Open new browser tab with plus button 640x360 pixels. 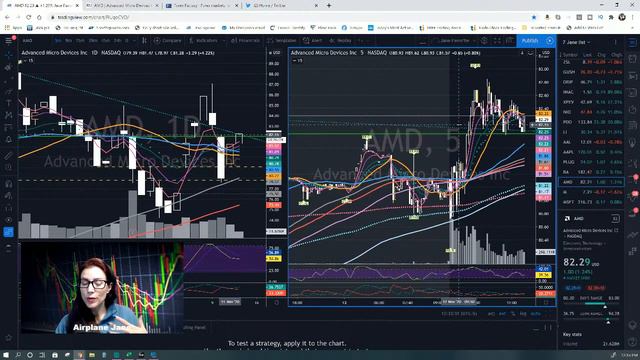(329, 6)
